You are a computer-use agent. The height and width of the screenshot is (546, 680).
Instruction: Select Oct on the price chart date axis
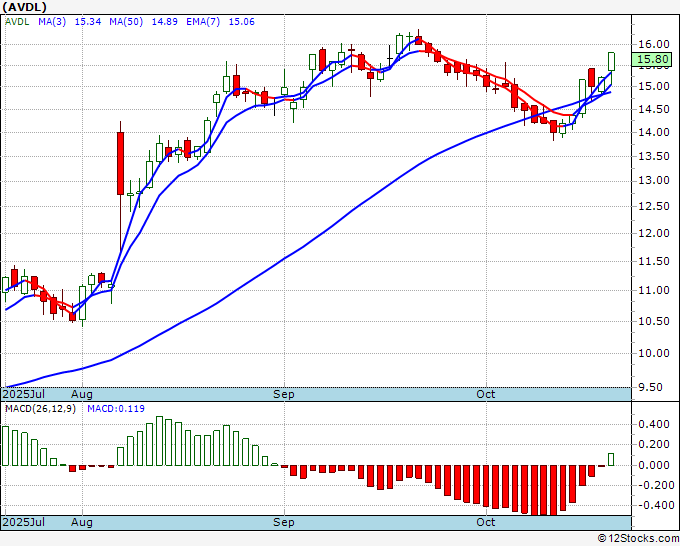(x=485, y=394)
